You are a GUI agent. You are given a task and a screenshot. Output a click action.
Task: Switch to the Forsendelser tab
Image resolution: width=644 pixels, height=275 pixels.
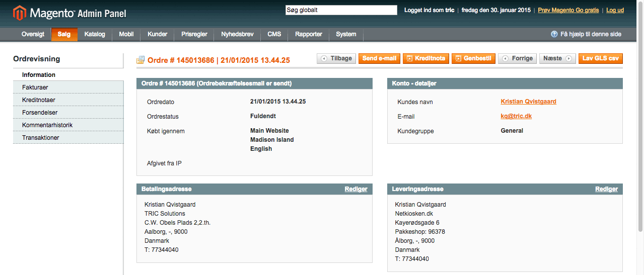click(x=40, y=113)
